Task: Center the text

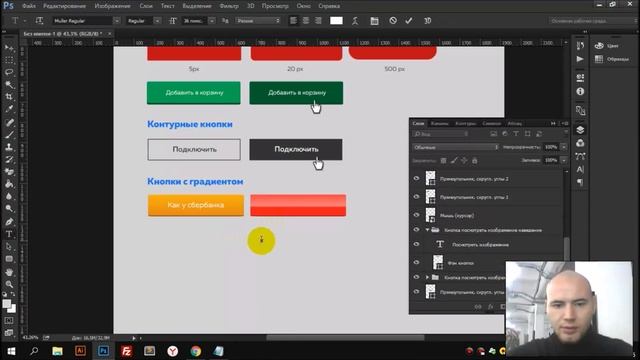Action: coord(306,20)
